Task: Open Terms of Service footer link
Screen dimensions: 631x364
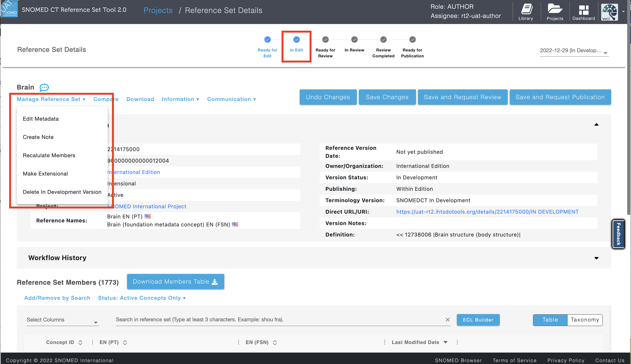Action: point(514,360)
